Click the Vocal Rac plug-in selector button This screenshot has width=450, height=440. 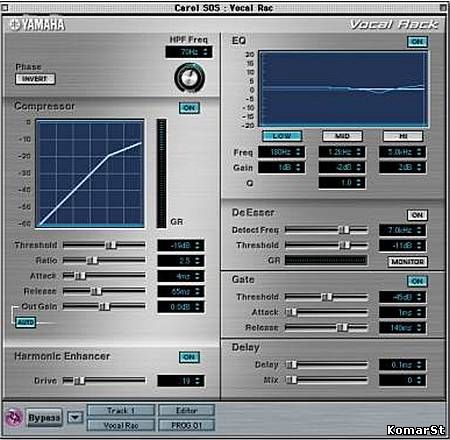(121, 425)
